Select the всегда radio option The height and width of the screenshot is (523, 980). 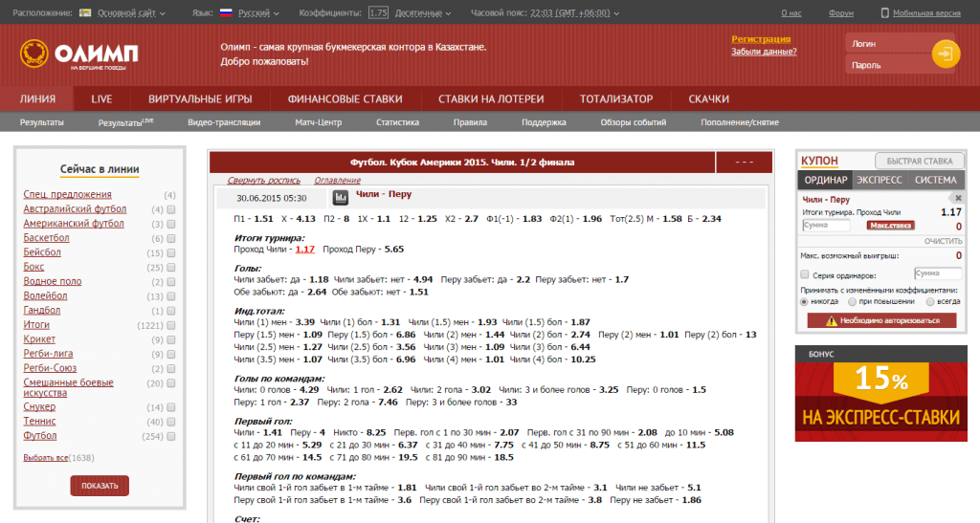[930, 301]
